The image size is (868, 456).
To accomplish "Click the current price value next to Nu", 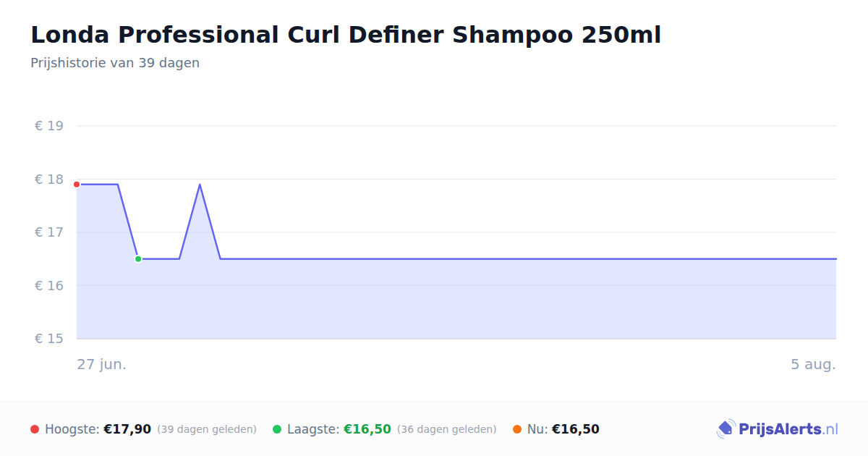I will pyautogui.click(x=576, y=429).
